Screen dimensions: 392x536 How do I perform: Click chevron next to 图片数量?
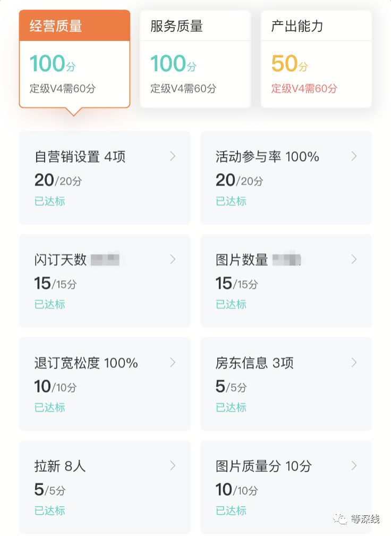[x=354, y=259]
